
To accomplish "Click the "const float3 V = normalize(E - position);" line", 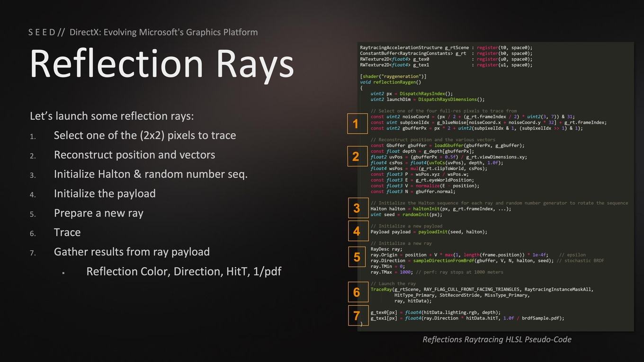I will tap(425, 186).
